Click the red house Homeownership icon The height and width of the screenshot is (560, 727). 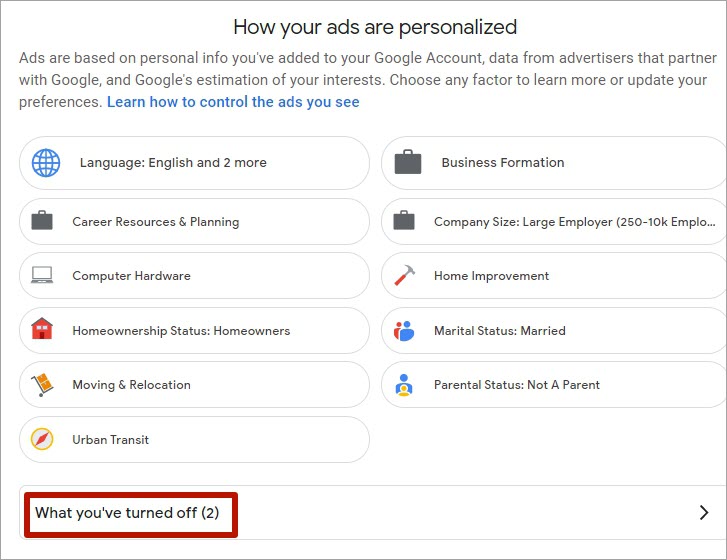pos(42,328)
